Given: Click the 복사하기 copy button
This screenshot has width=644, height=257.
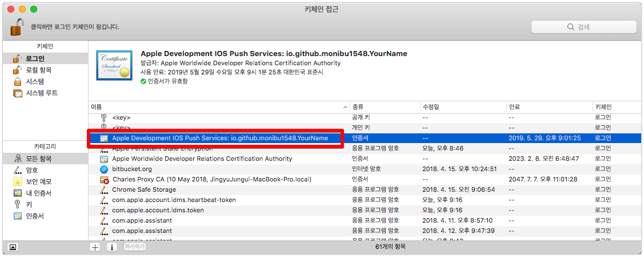Looking at the screenshot, I should pyautogui.click(x=134, y=247).
